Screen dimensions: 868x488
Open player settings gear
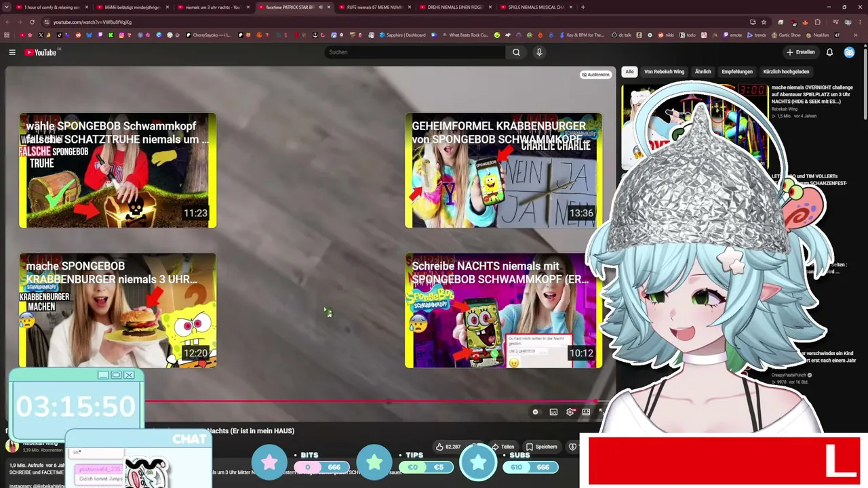pyautogui.click(x=570, y=412)
